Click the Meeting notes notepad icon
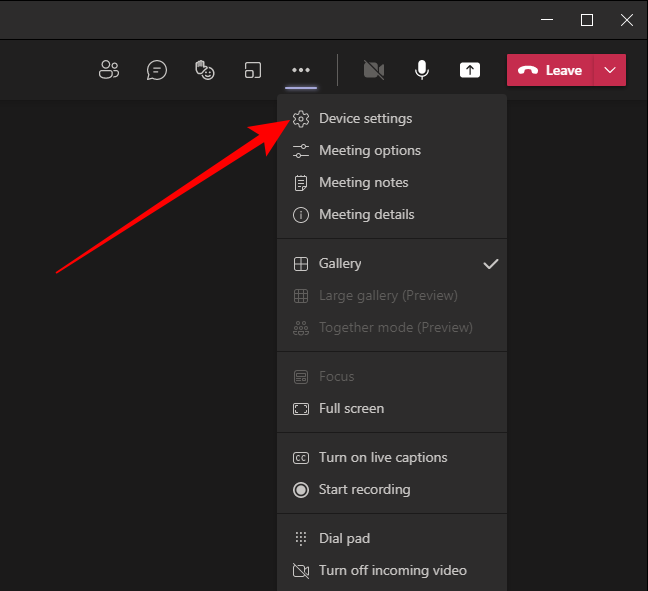This screenshot has height=591, width=648. click(x=301, y=183)
